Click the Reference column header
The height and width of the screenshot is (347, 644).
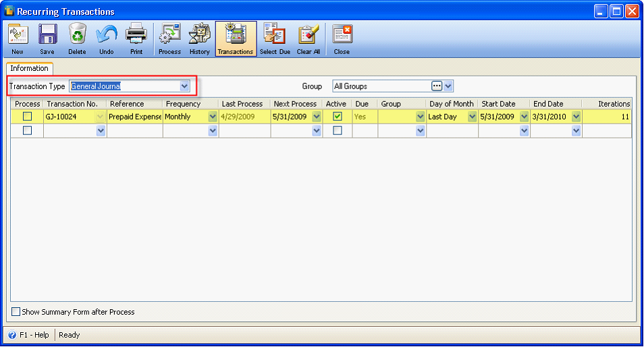pyautogui.click(x=135, y=104)
